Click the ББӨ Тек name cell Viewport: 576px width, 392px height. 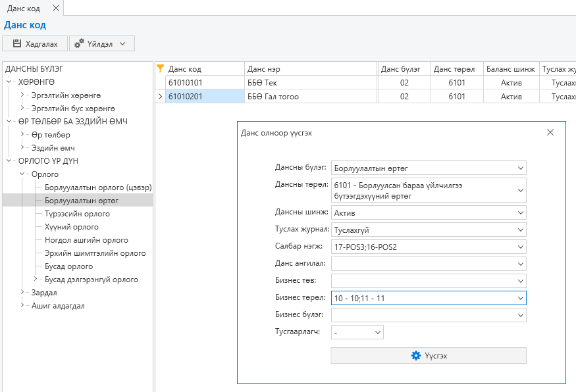(311, 83)
